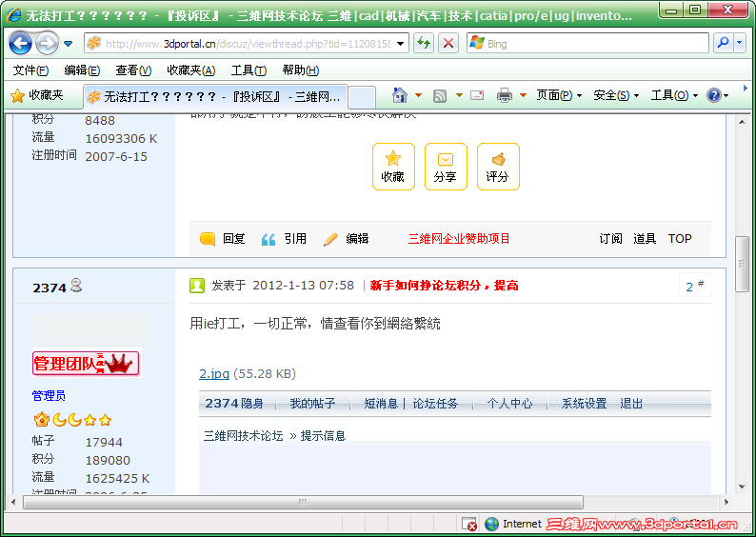Image resolution: width=756 pixels, height=537 pixels.
Task: Open the 文件(F) menu
Action: pyautogui.click(x=30, y=70)
